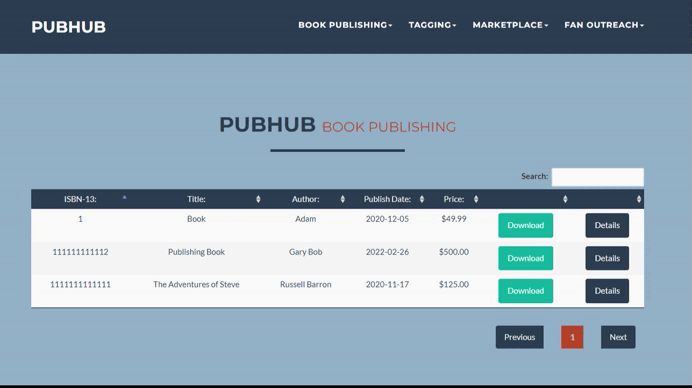692x388 pixels.
Task: Click publish date 2020-12-05
Action: click(x=387, y=219)
